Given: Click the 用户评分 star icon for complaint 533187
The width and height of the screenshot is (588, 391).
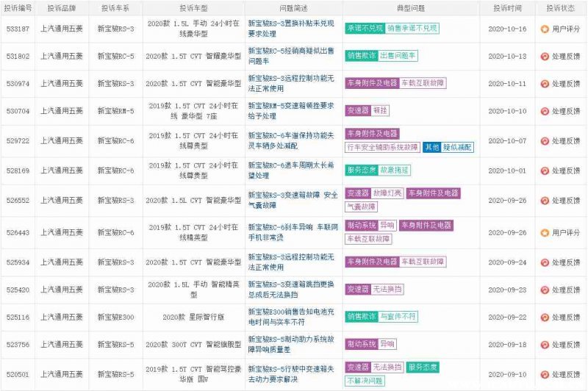Looking at the screenshot, I should [x=544, y=29].
